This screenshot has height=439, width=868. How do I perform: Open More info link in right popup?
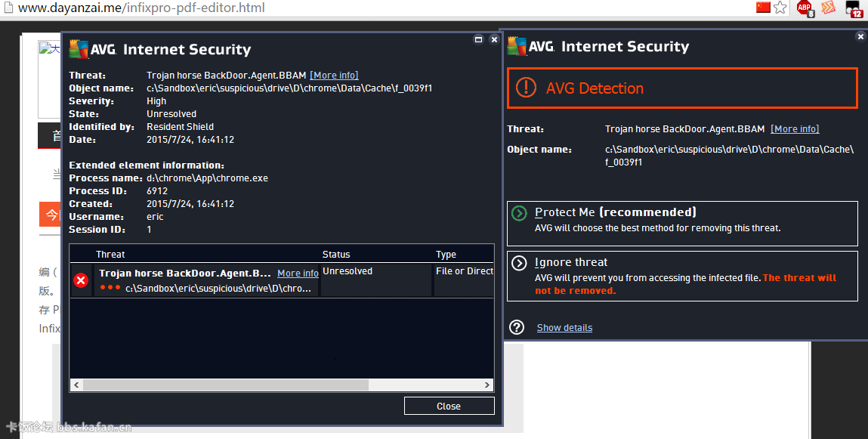[x=795, y=129]
